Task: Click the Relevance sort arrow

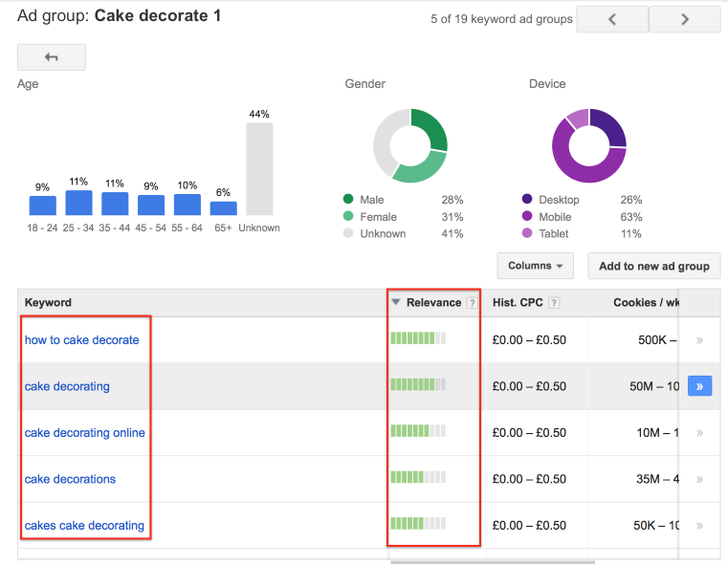Action: tap(396, 302)
